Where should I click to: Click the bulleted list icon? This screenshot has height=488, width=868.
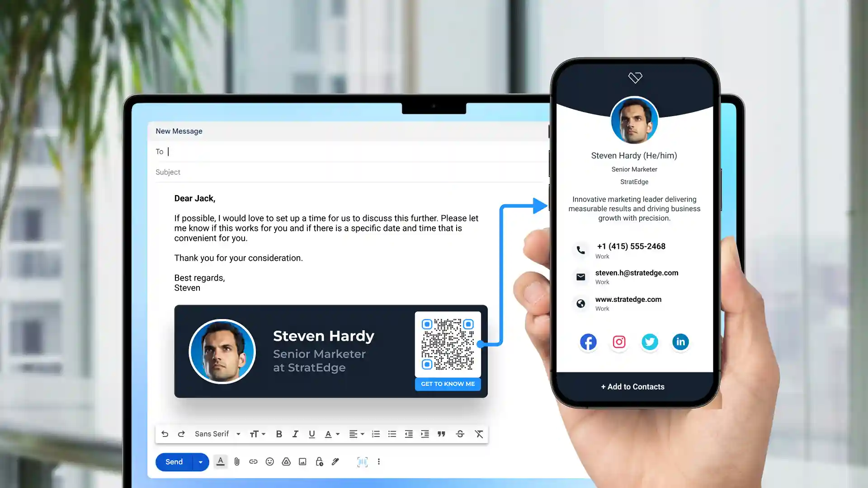392,434
